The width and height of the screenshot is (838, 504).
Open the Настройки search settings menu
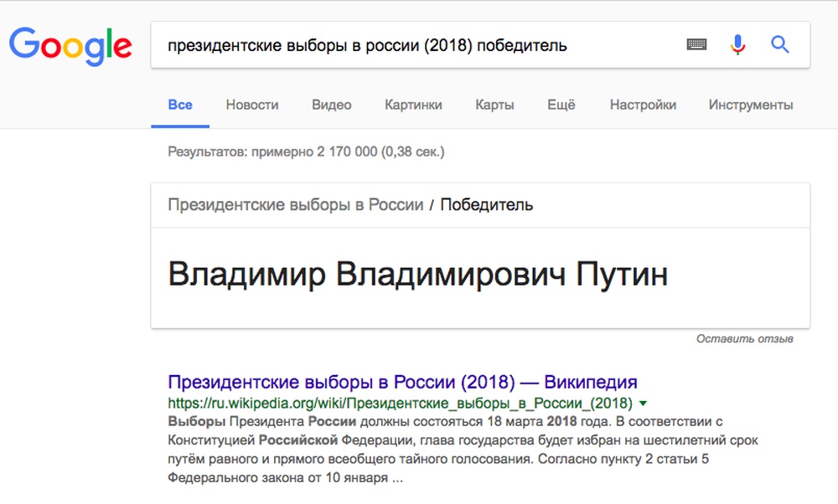643,105
